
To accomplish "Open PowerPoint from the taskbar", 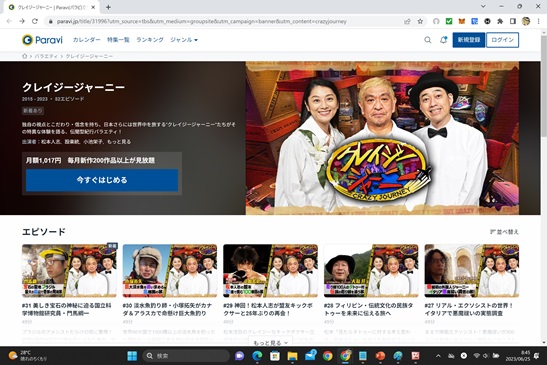I will (380, 356).
